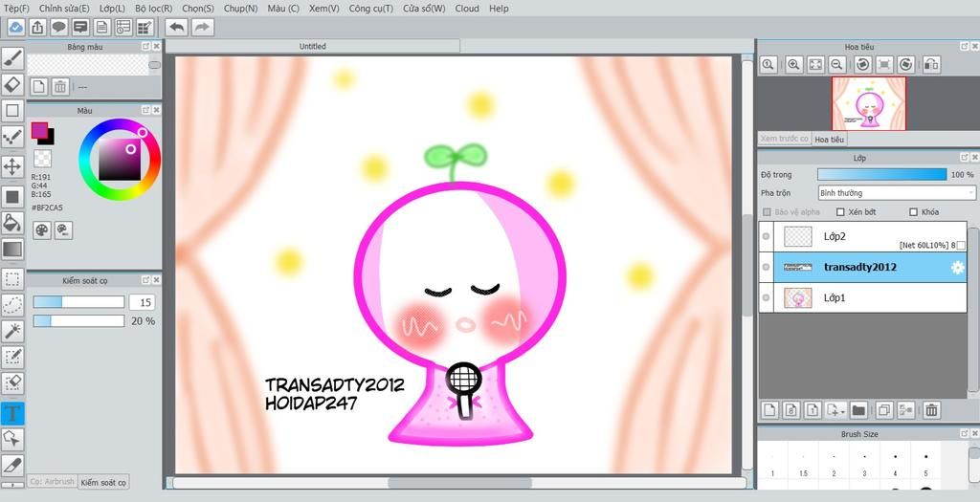The width and height of the screenshot is (980, 502).
Task: Select the Move tool
Action: click(x=12, y=166)
